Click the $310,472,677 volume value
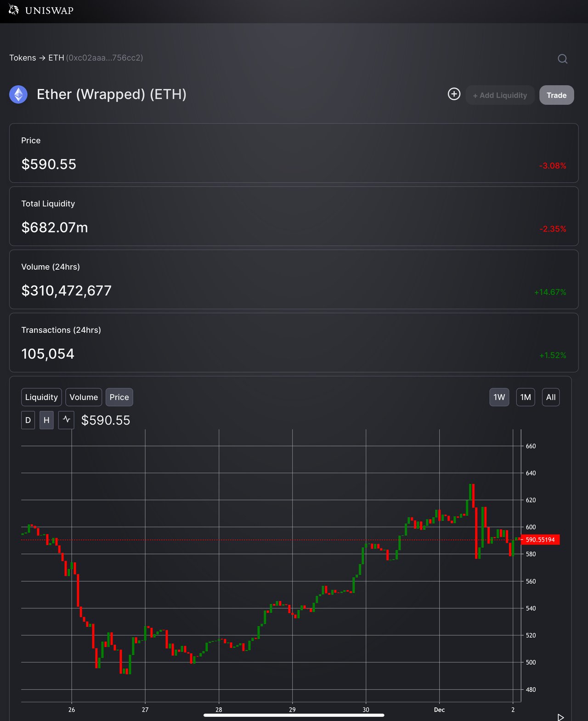 click(x=67, y=290)
